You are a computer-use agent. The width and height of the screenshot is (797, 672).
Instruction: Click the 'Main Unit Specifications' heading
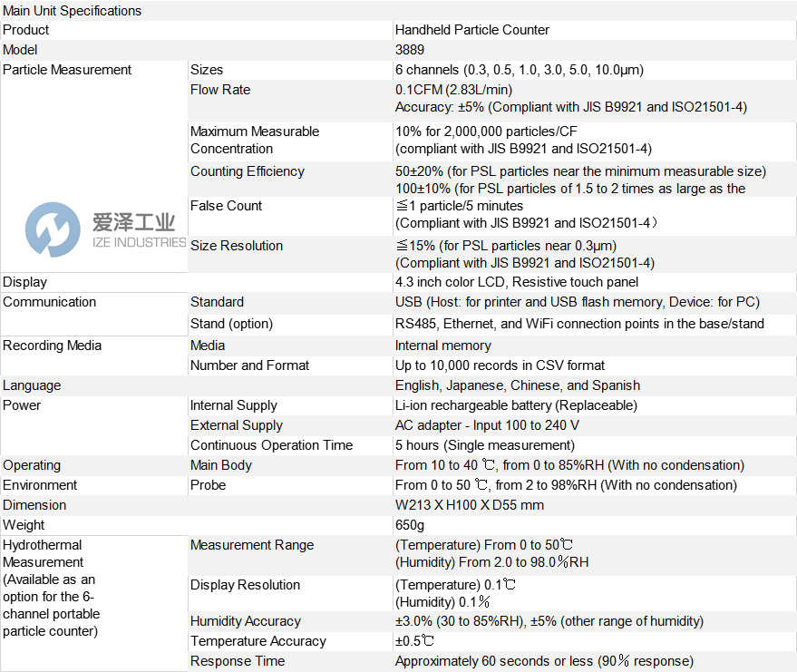point(73,11)
